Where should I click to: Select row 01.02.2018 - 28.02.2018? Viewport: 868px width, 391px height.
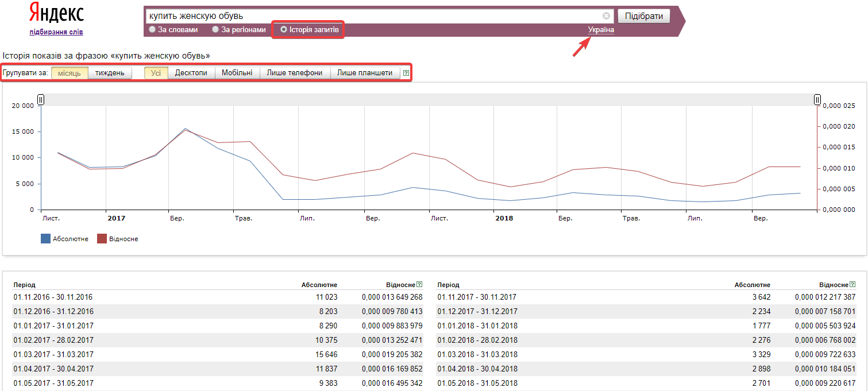(x=647, y=340)
